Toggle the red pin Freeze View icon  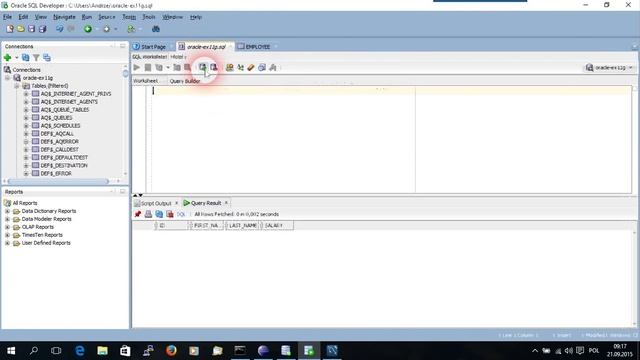(x=138, y=214)
